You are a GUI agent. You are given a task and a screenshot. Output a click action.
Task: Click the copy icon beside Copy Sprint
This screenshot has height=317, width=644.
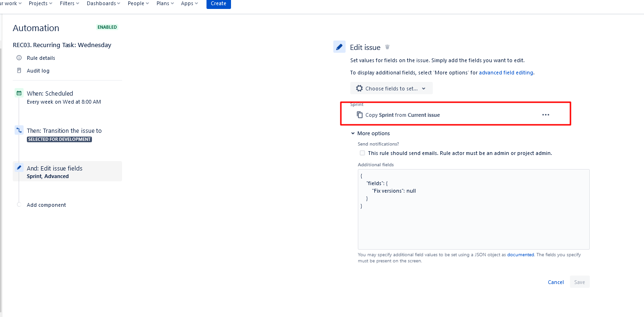tap(360, 115)
